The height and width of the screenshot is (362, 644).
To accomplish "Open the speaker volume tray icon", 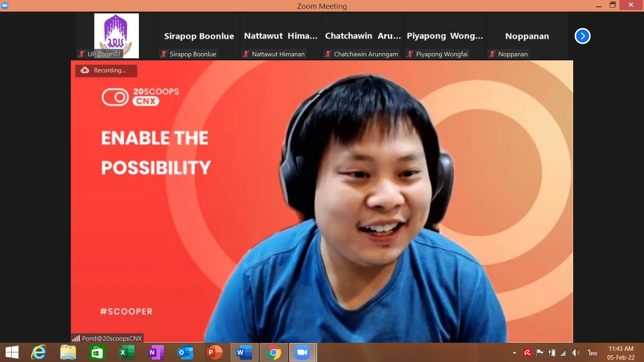I will (576, 353).
